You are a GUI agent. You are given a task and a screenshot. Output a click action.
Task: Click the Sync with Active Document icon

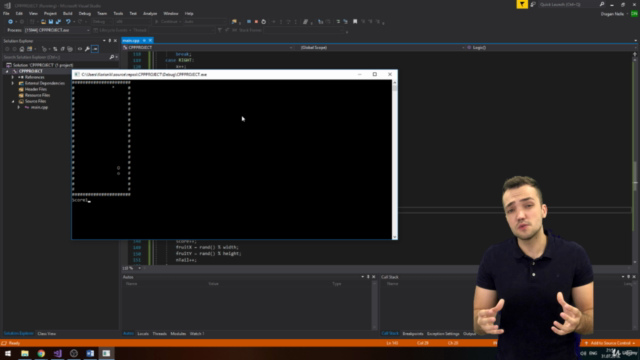(x=55, y=49)
